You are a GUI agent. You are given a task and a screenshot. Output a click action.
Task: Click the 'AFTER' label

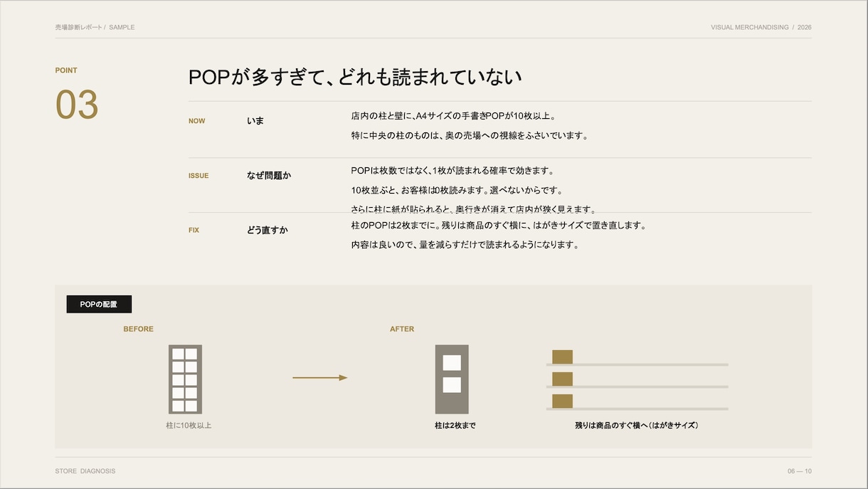tap(402, 329)
